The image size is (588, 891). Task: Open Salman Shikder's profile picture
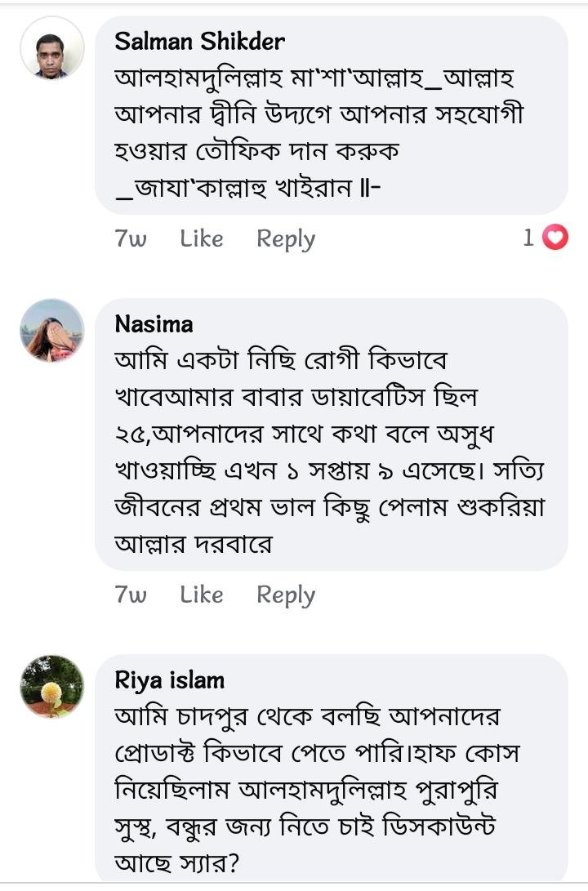tap(52, 48)
